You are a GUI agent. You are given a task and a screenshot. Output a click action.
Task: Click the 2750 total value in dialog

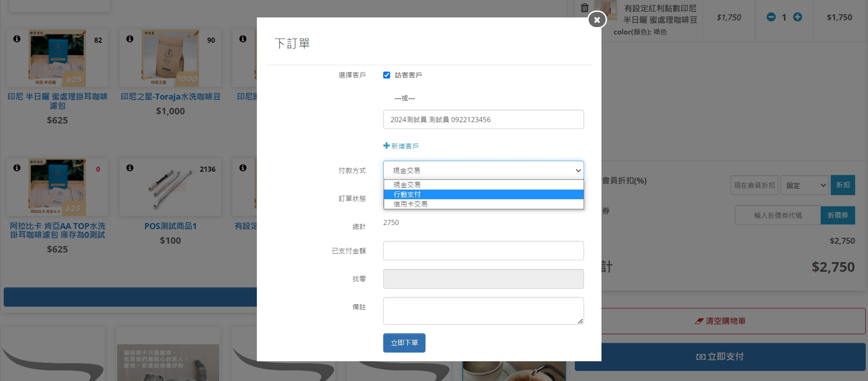(x=391, y=222)
